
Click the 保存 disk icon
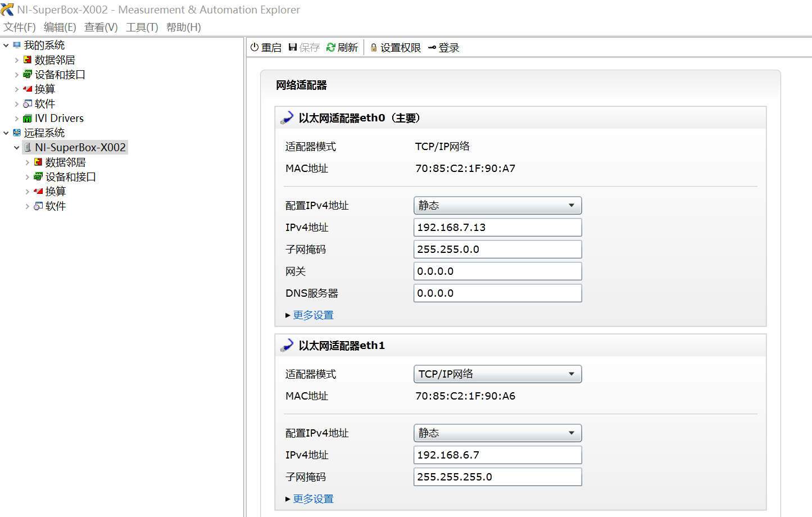tap(292, 47)
